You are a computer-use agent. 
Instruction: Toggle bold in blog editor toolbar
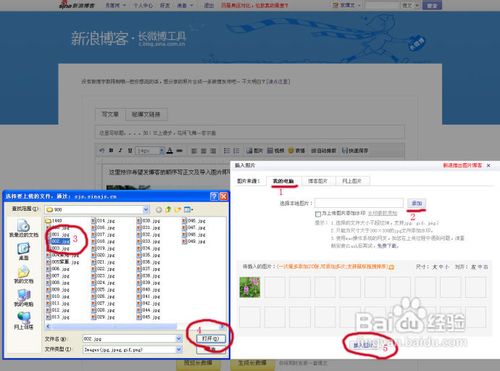111,151
